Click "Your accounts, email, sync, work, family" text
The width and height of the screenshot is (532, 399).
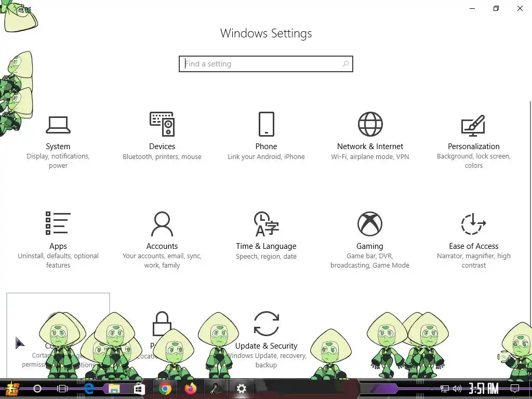[x=162, y=261]
